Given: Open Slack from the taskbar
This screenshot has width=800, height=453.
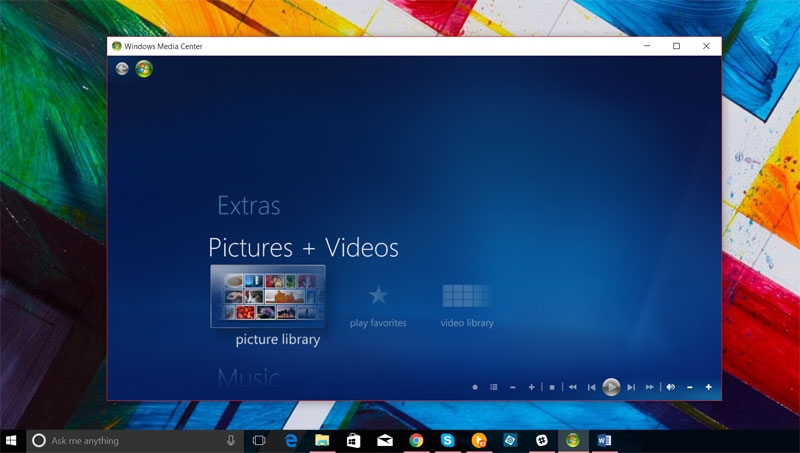Looking at the screenshot, I should coord(542,440).
